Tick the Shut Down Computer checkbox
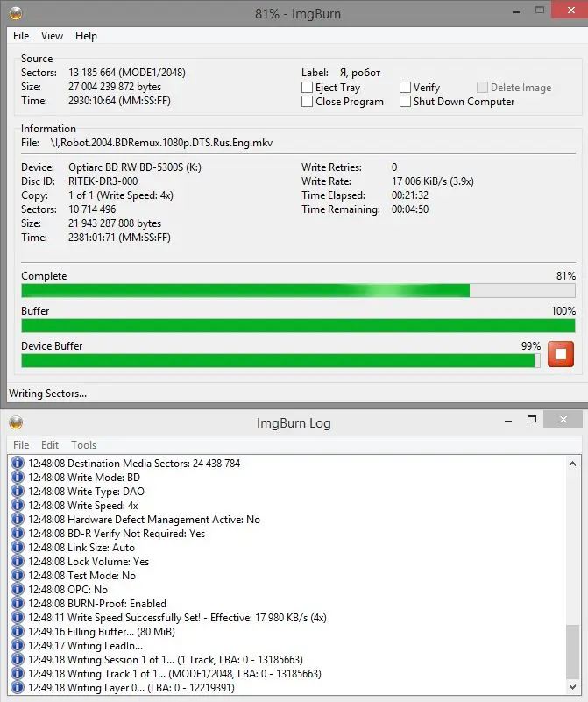588x702 pixels. [x=405, y=101]
